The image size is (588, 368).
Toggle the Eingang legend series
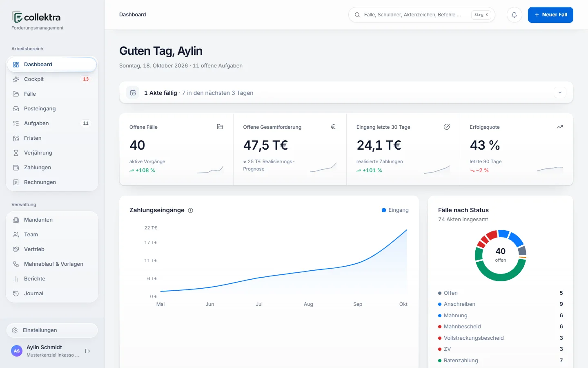click(395, 210)
